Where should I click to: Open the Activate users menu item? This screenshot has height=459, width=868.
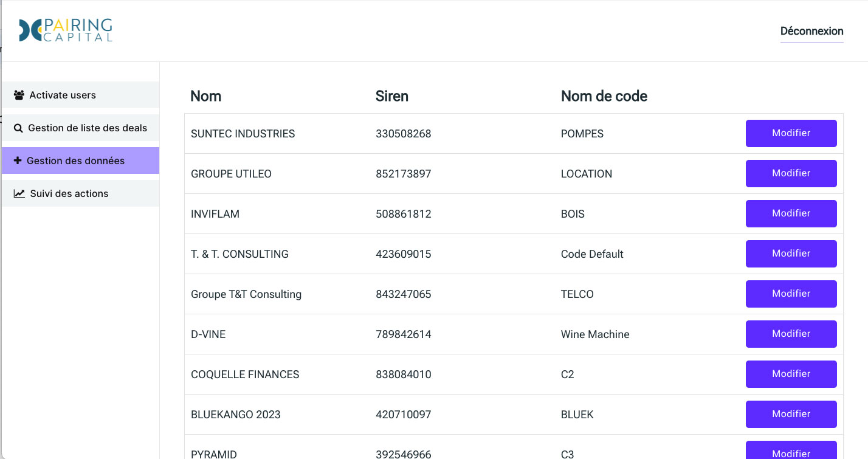pos(80,95)
